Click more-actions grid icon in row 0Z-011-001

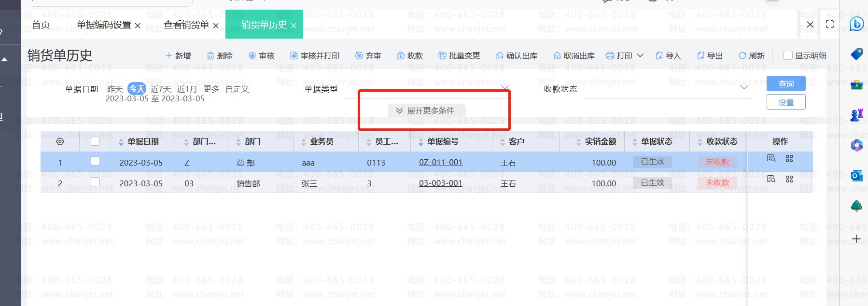(x=789, y=158)
